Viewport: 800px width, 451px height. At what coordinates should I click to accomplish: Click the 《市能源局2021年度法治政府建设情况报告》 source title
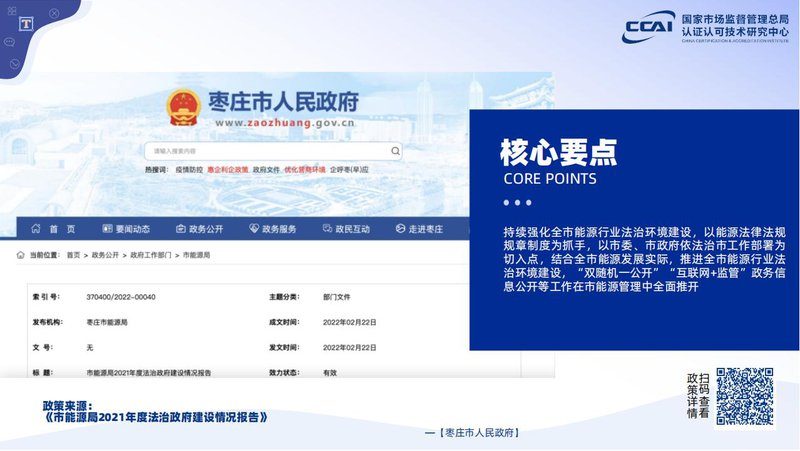155,417
